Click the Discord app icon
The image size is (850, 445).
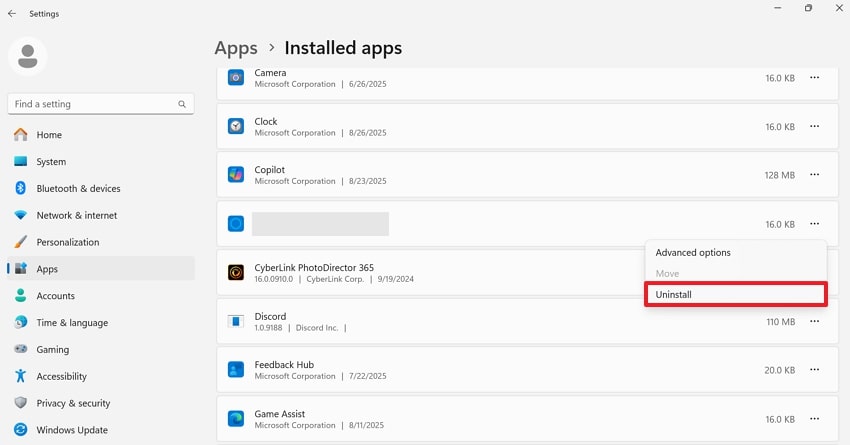tap(236, 321)
